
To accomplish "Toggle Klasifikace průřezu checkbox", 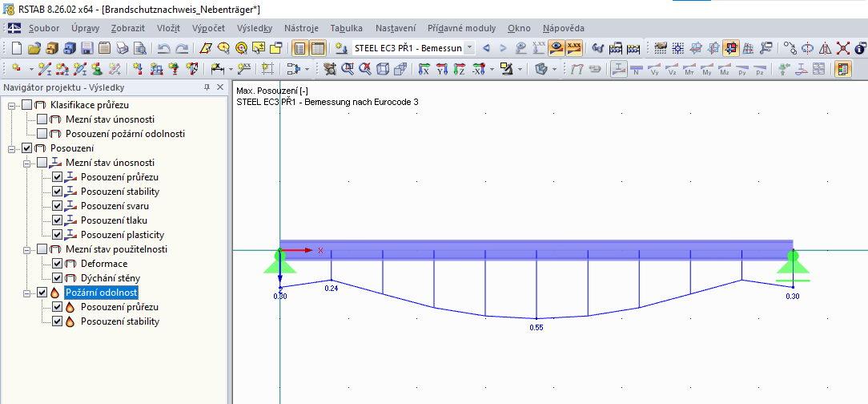I will pyautogui.click(x=27, y=105).
